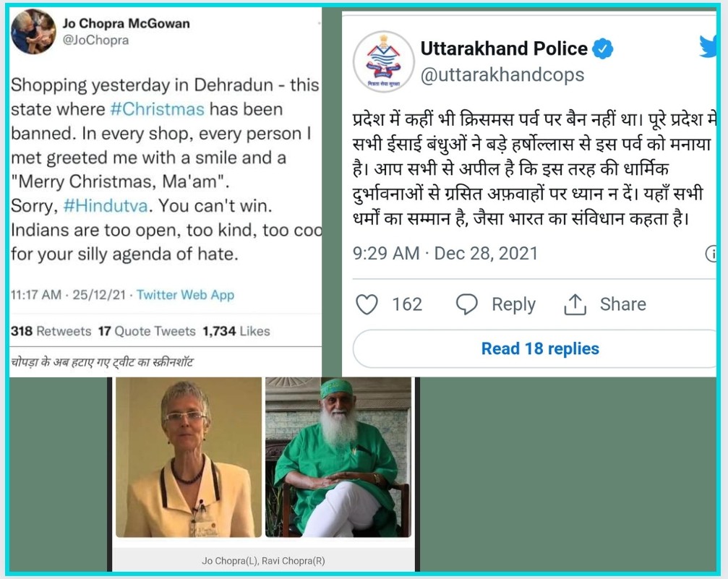Click the @JoChopra handle
The height and width of the screenshot is (579, 728).
pos(95,40)
